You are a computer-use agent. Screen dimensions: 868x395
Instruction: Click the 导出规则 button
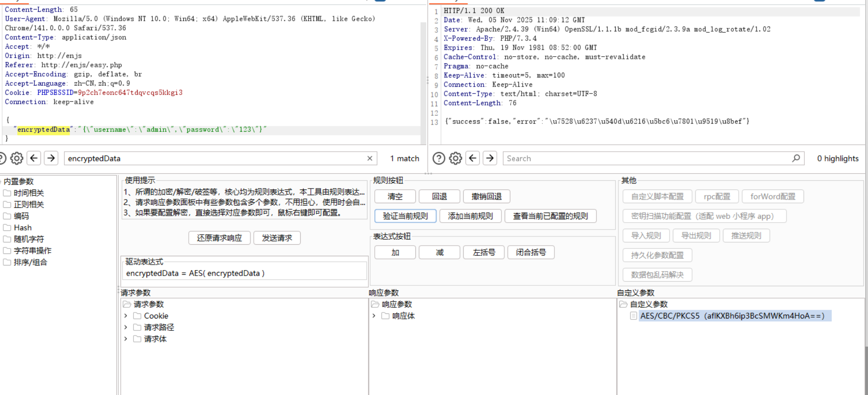pos(696,236)
